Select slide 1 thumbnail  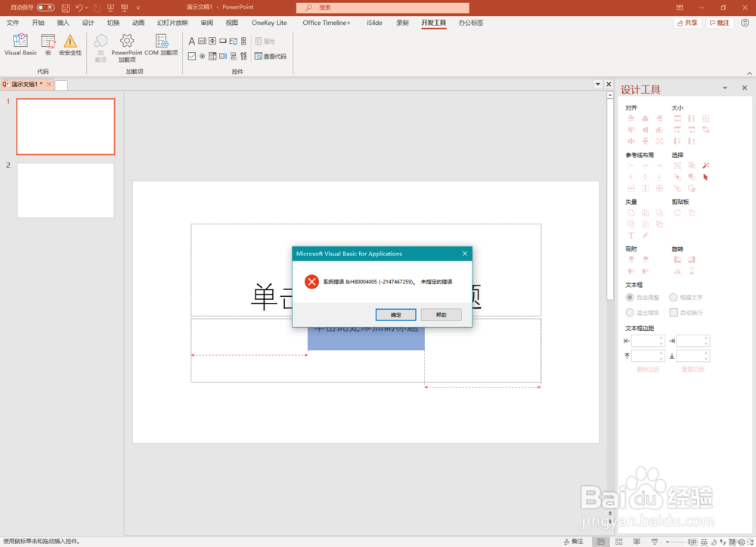[x=66, y=127]
